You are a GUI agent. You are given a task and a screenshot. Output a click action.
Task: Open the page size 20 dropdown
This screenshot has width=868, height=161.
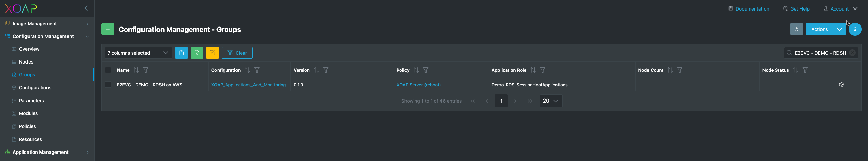[550, 101]
